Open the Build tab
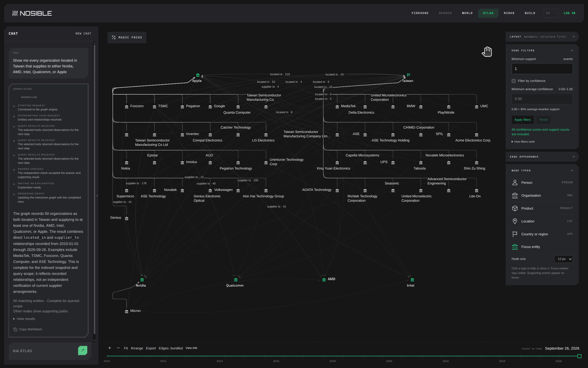Screen dimensions: 588x368 (x=530, y=13)
